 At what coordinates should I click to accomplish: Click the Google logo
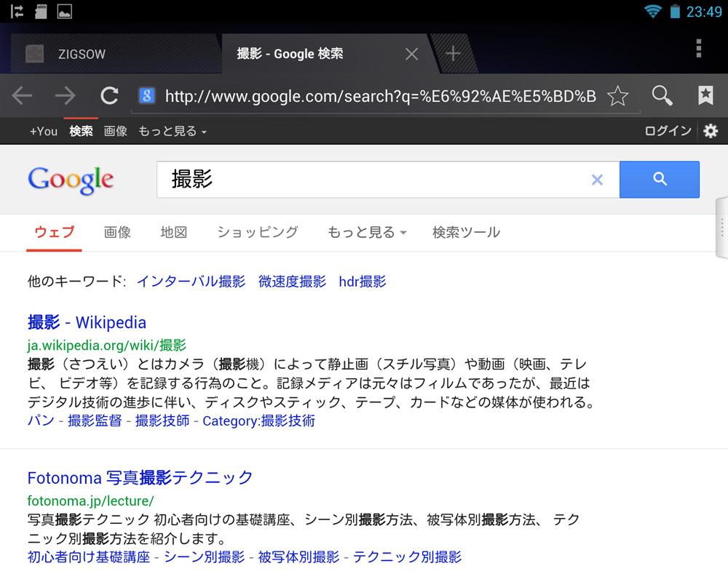pos(71,180)
